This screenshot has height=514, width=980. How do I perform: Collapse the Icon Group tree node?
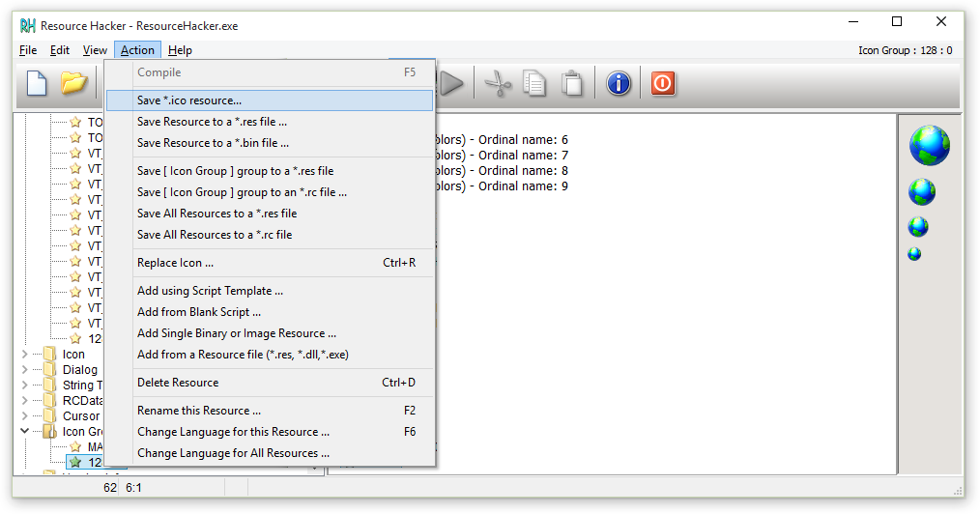pos(24,431)
